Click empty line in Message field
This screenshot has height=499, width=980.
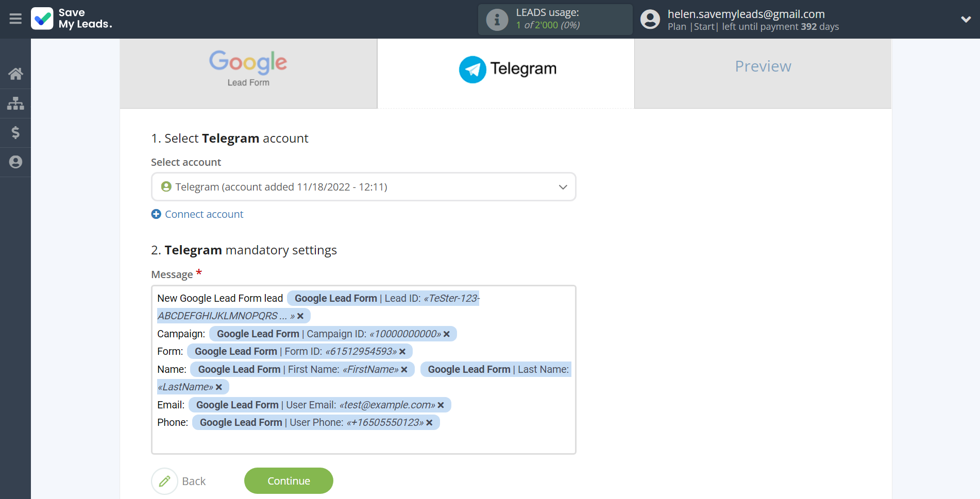click(363, 441)
